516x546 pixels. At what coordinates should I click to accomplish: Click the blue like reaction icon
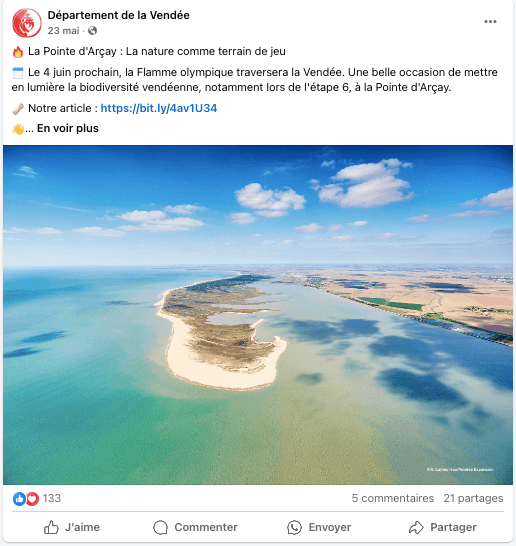tap(19, 499)
